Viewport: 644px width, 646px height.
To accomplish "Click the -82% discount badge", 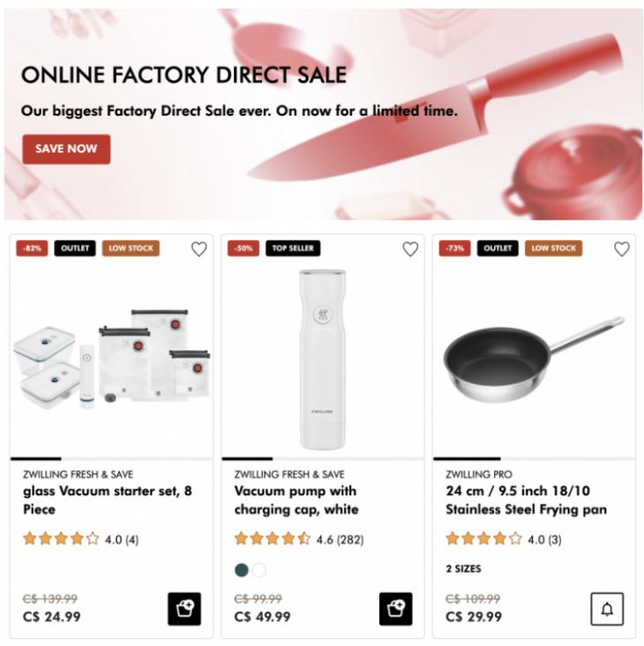I will click(32, 248).
